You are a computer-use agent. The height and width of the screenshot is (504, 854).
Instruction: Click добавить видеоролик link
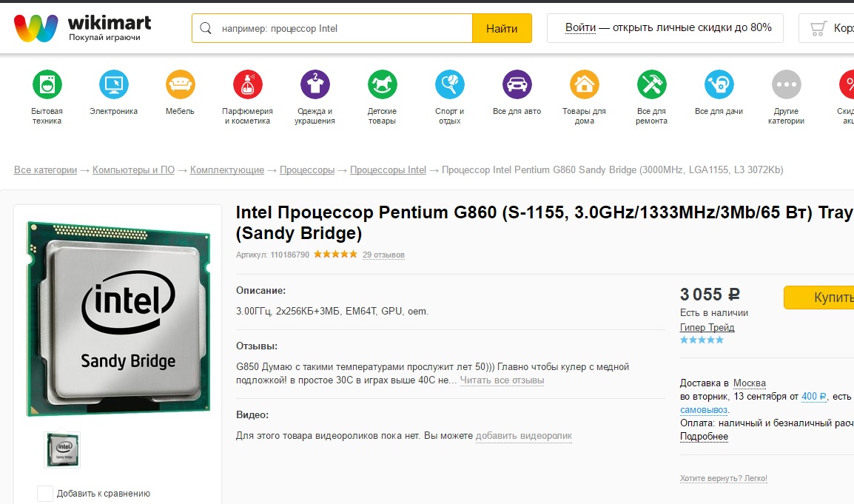[524, 436]
